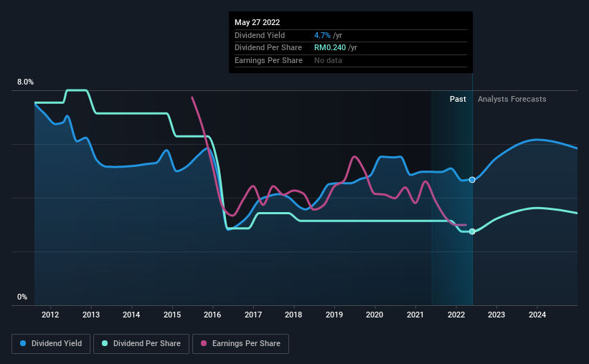The height and width of the screenshot is (364, 589).
Task: Click the blue Dividend Yield data point marker
Action: pos(472,180)
